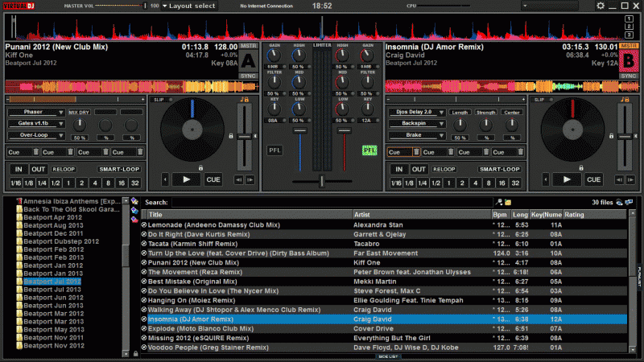
Task: Click the browser padlock icon at bottom
Action: 135,353
